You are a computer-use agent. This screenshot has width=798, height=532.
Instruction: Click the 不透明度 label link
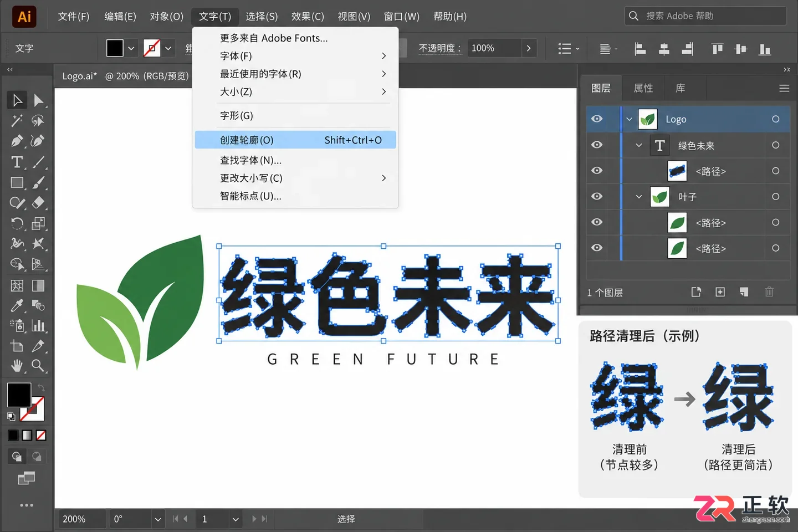pos(441,48)
